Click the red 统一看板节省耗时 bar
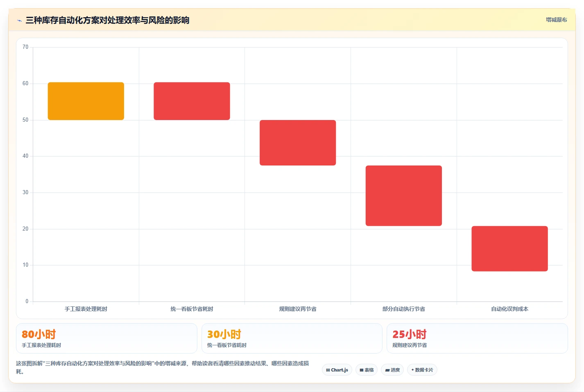This screenshot has height=392, width=584. coord(192,101)
